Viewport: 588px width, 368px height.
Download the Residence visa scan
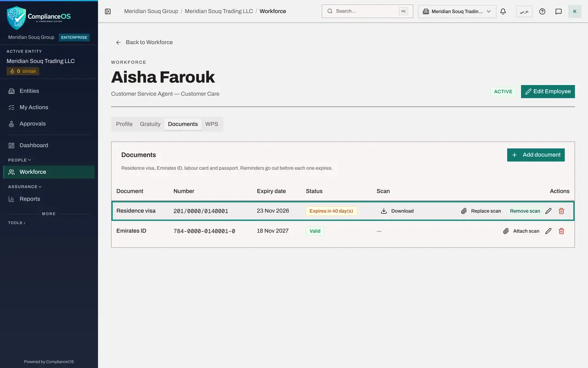[x=397, y=211]
